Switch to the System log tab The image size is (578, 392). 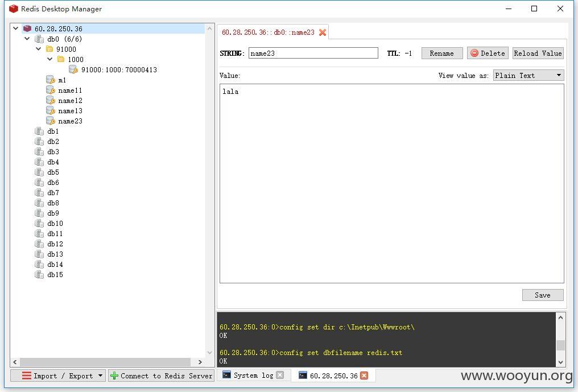click(254, 376)
